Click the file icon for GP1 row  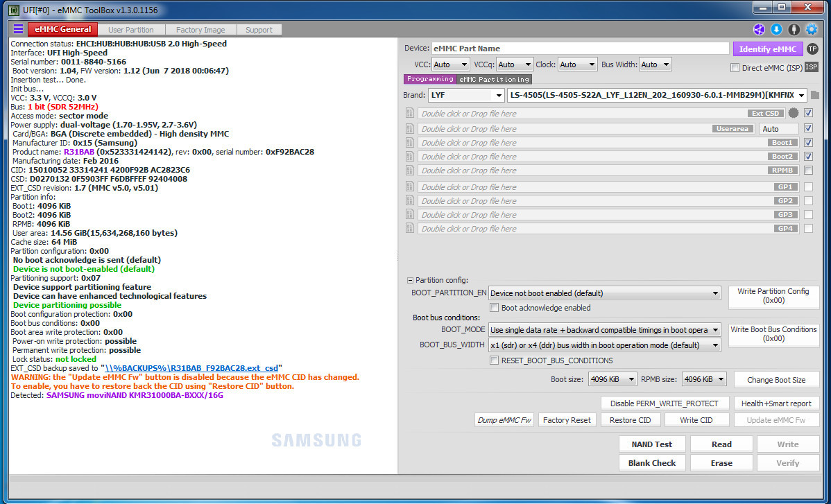click(410, 186)
